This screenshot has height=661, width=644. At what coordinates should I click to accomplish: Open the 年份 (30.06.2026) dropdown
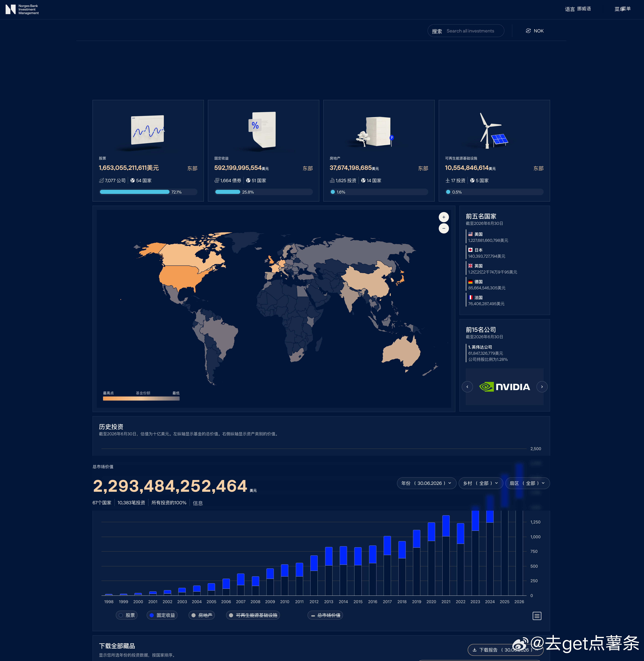(426, 483)
